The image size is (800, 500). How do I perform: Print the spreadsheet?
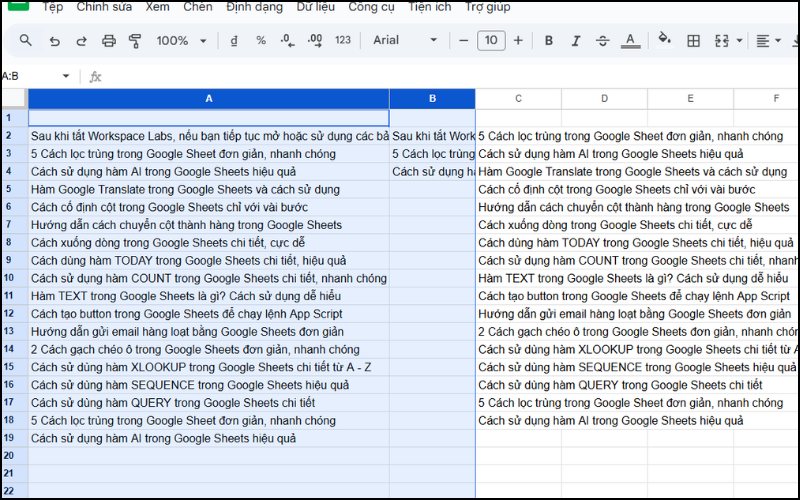(x=109, y=41)
